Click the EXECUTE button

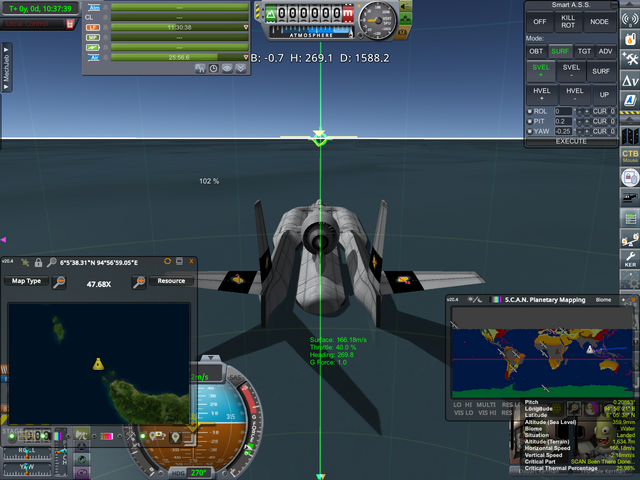coord(571,141)
